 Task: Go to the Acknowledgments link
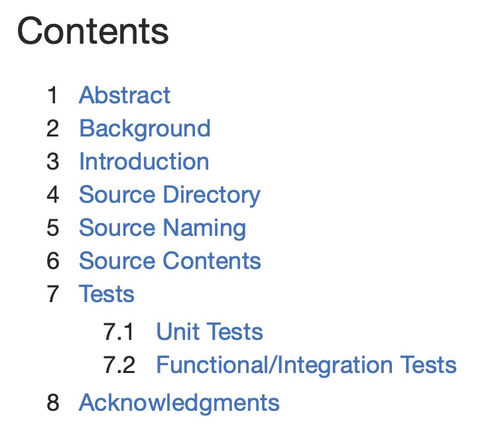[179, 403]
